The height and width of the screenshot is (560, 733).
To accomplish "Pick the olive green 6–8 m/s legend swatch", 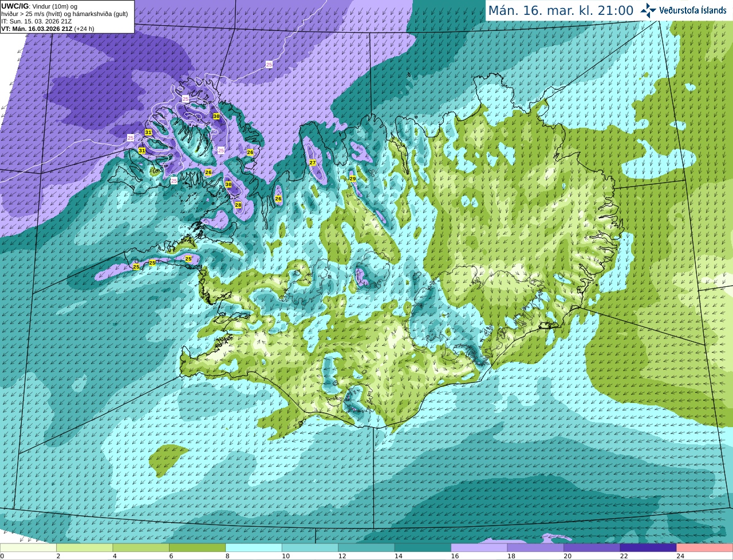I will [x=198, y=547].
